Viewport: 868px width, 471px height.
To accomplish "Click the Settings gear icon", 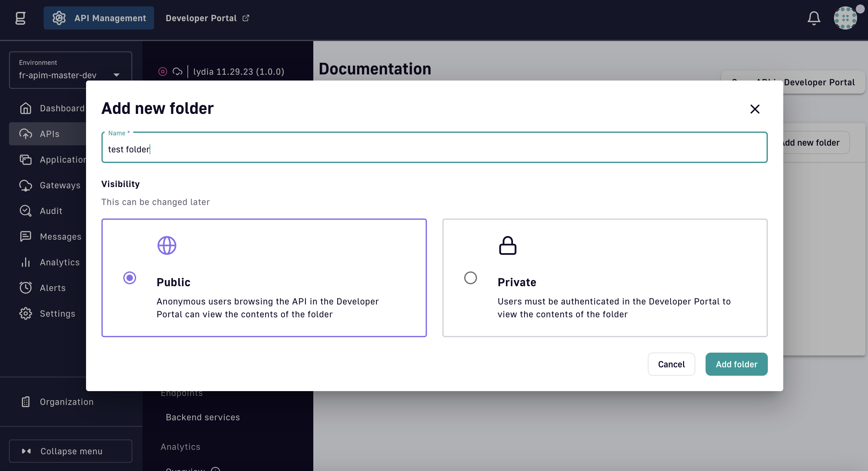I will pos(26,313).
